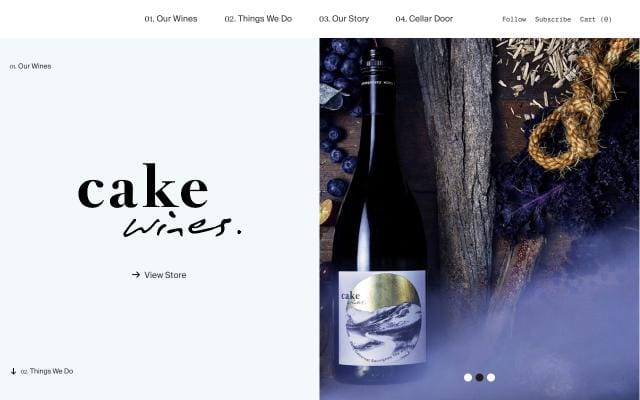Select the third slide indicator dot
This screenshot has width=640, height=400.
point(491,378)
